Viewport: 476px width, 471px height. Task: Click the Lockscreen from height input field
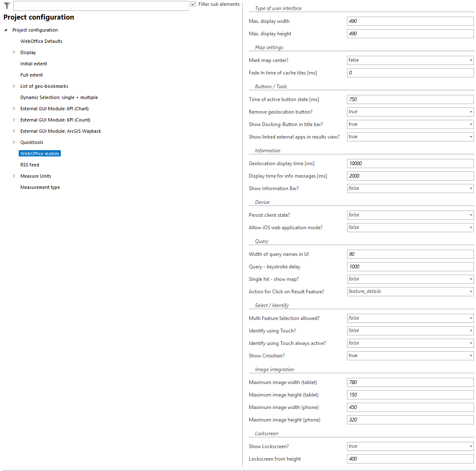tap(410, 459)
